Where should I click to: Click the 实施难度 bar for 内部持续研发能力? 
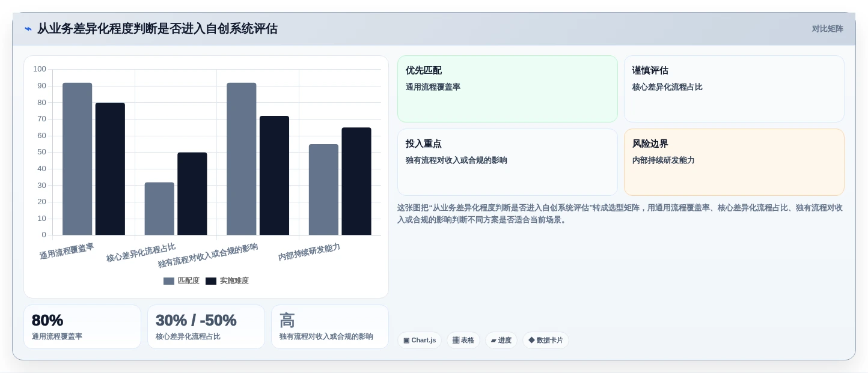point(356,181)
